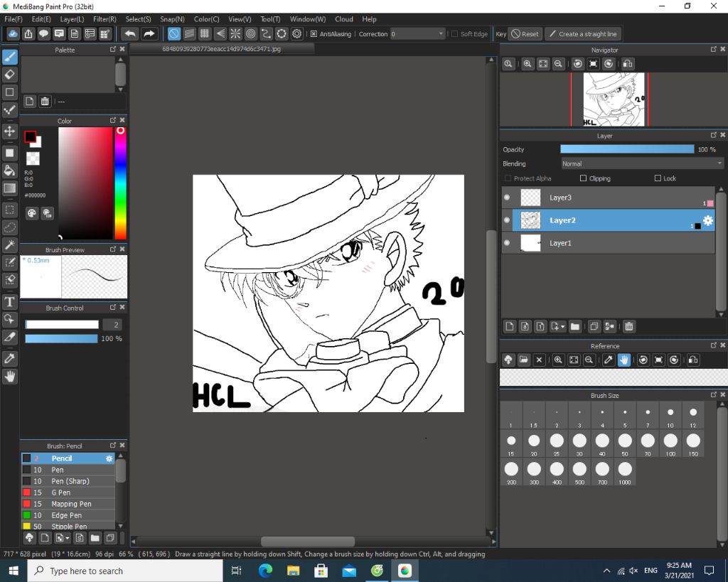This screenshot has height=582, width=728.
Task: Expand add-layer dropdown arrow in Layer panel
Action: click(x=563, y=327)
